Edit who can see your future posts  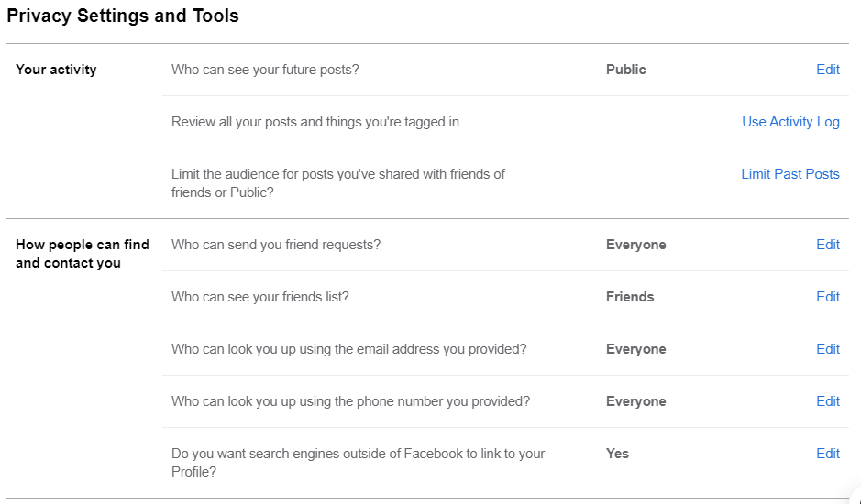pos(827,70)
